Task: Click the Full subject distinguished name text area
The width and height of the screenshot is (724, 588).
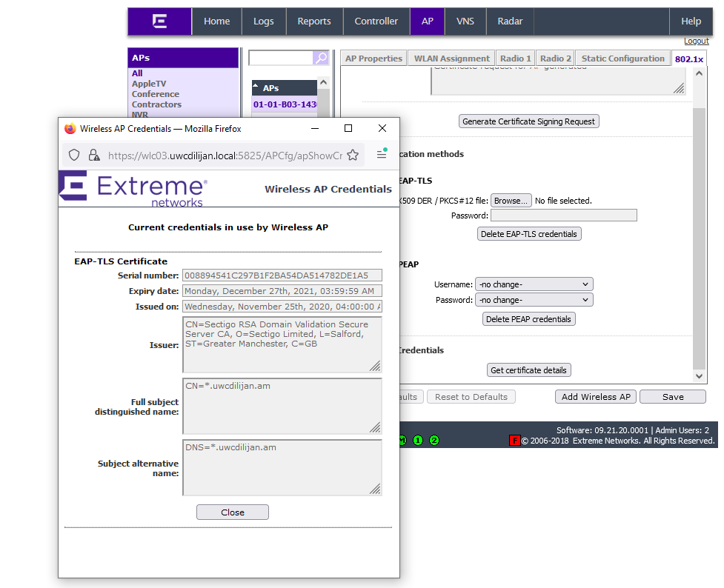Action: [x=282, y=406]
